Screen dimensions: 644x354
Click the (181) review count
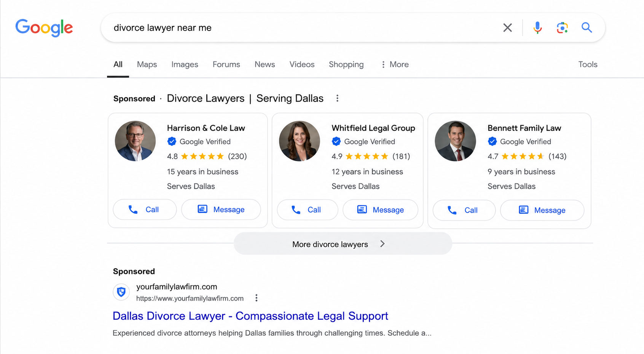[402, 156]
